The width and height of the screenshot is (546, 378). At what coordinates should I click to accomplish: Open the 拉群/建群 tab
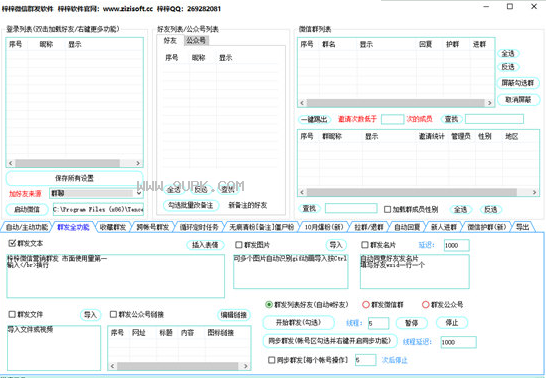[369, 227]
